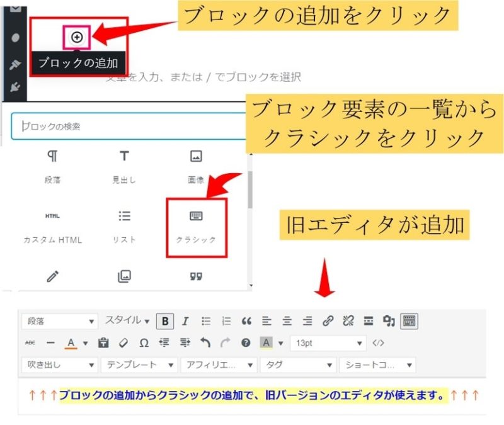
Task: Open the 13pt font size dropdown
Action: coord(328,343)
